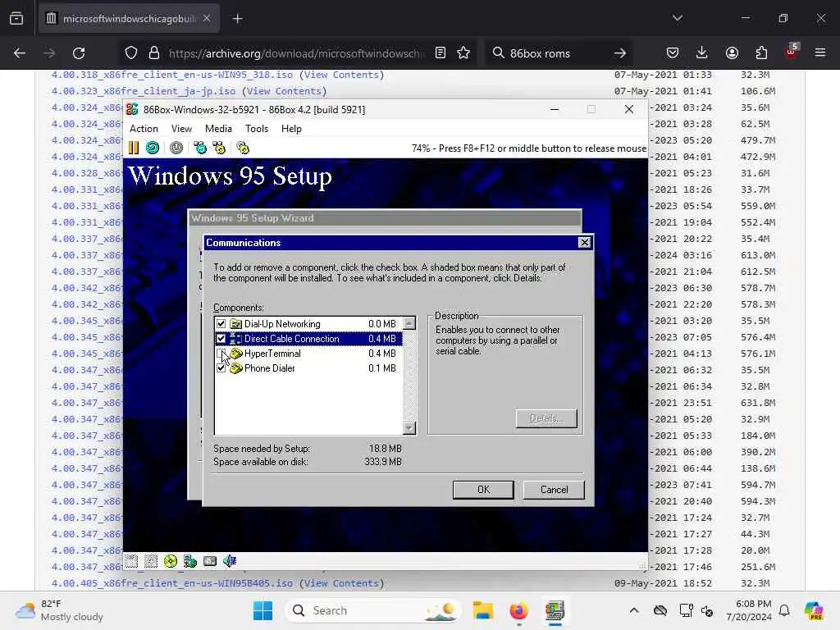Confirm Communications dialog with OK
The width and height of the screenshot is (840, 630).
click(483, 490)
